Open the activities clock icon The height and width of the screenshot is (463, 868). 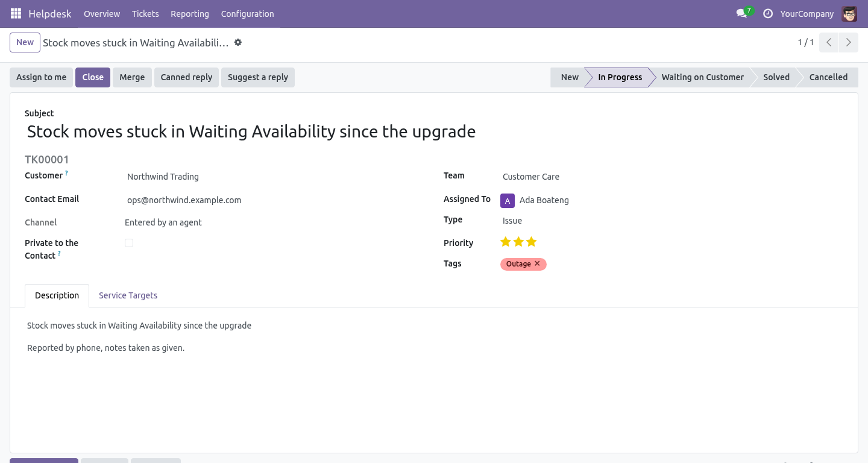pyautogui.click(x=768, y=13)
